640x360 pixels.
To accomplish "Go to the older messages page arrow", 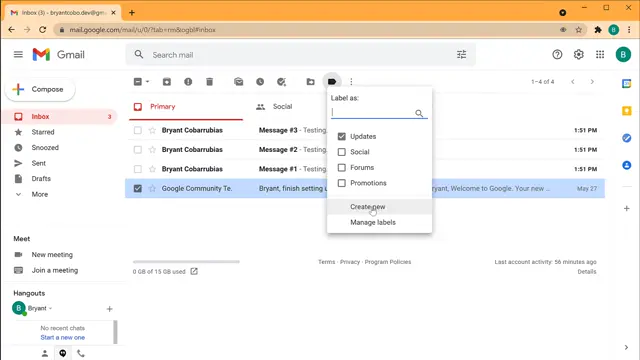I will (592, 82).
